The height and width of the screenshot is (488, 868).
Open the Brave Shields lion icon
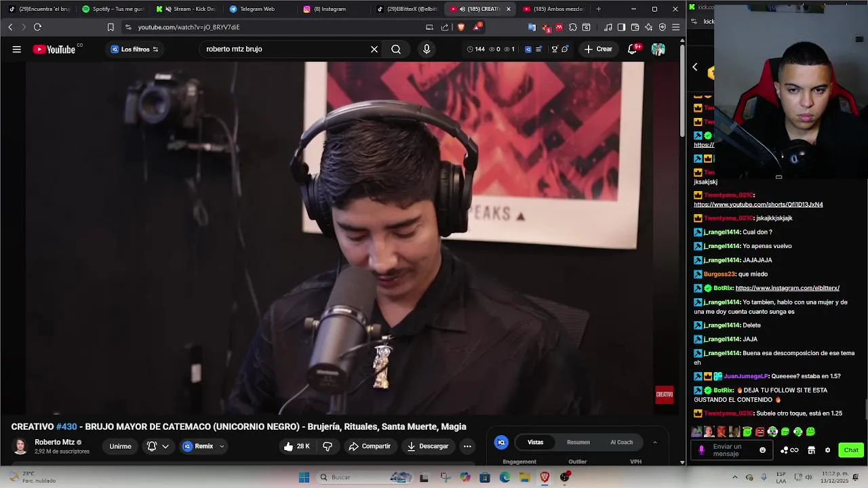click(461, 27)
